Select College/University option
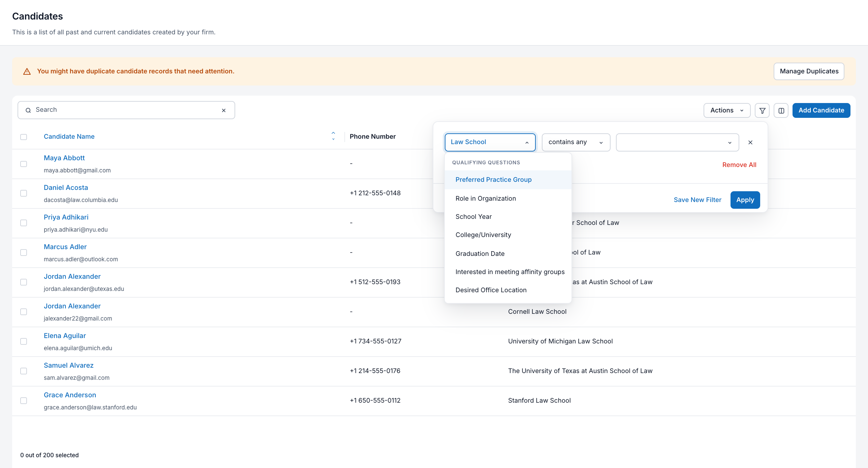Image resolution: width=868 pixels, height=468 pixels. tap(508, 235)
